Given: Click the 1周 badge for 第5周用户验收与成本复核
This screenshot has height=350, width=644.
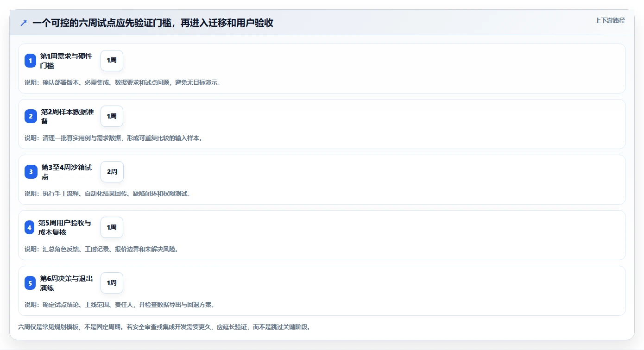Looking at the screenshot, I should (x=112, y=227).
